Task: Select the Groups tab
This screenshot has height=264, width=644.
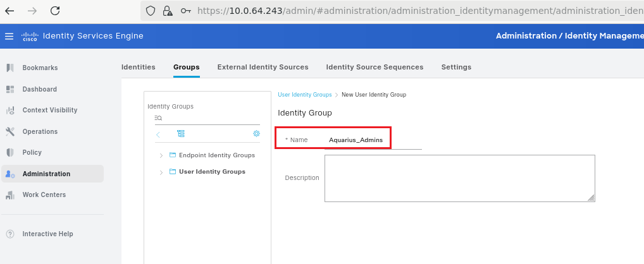Action: (187, 67)
